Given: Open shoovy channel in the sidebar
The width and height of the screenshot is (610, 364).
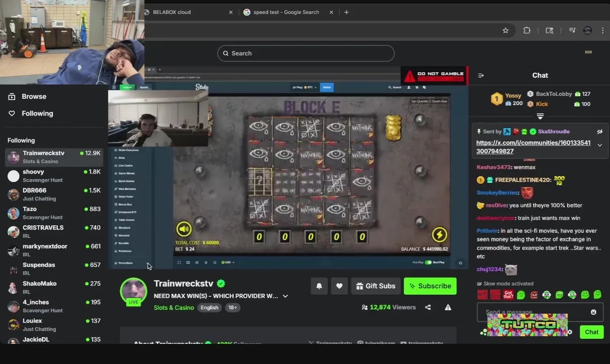Looking at the screenshot, I should (x=54, y=175).
